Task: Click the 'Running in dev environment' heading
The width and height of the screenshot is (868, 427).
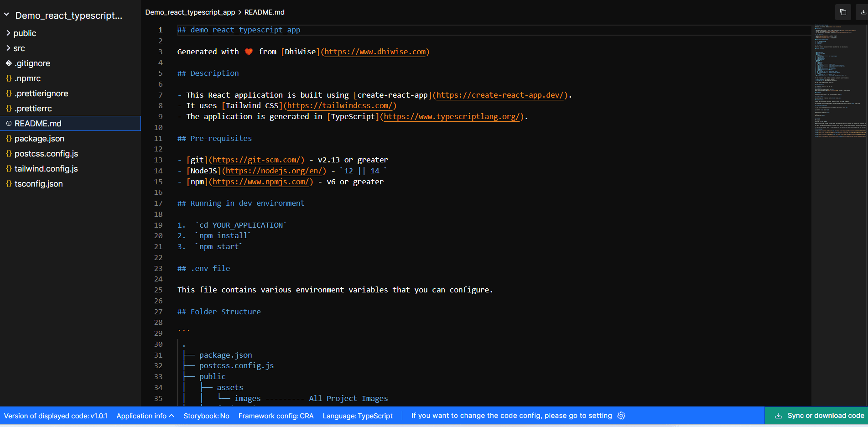Action: coord(241,203)
